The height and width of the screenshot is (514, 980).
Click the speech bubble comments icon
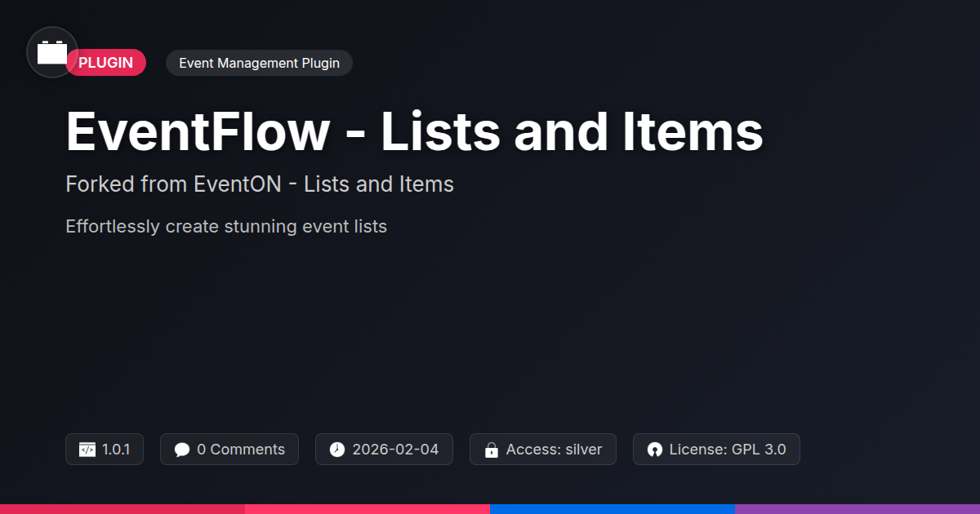pos(182,450)
